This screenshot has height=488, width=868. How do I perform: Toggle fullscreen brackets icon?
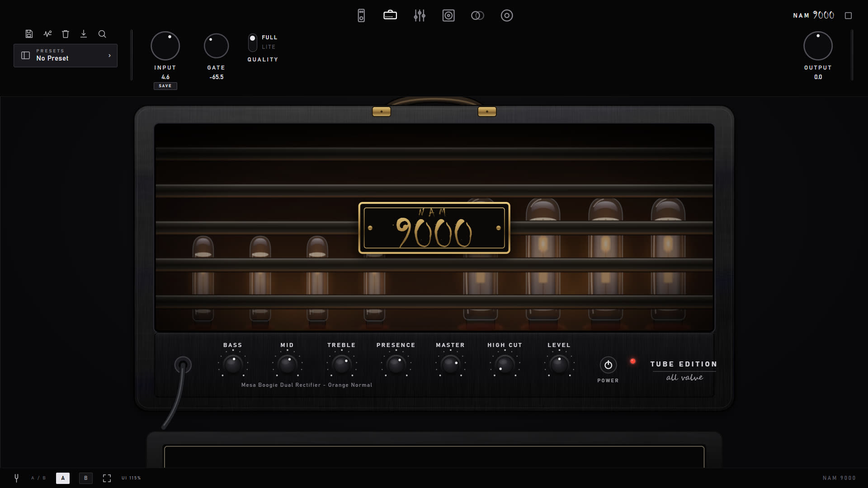[107, 478]
